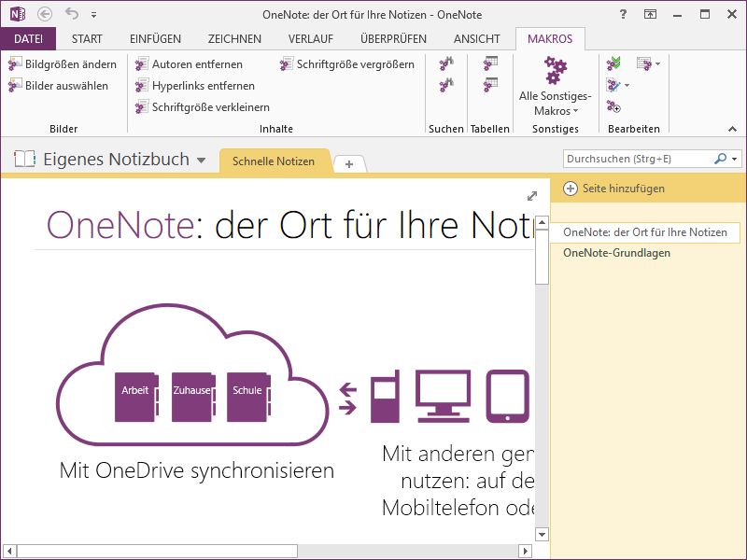Click the mobile phone device graphic
Screen dimensions: 747x560
pyautogui.click(x=385, y=396)
